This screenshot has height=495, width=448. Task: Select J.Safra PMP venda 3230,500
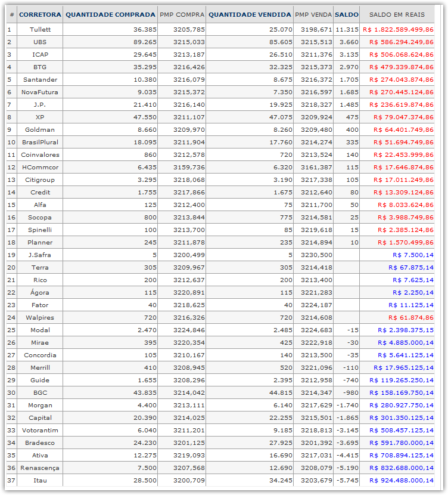[x=316, y=255]
